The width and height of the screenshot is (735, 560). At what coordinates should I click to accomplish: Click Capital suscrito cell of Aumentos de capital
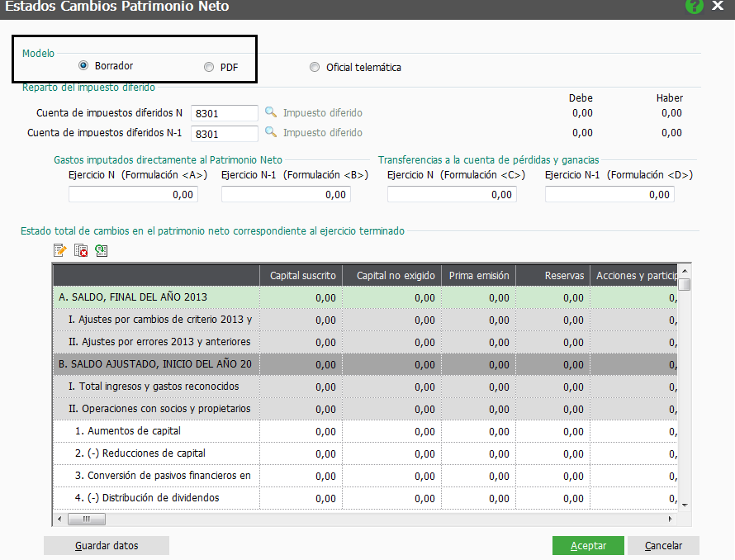301,431
